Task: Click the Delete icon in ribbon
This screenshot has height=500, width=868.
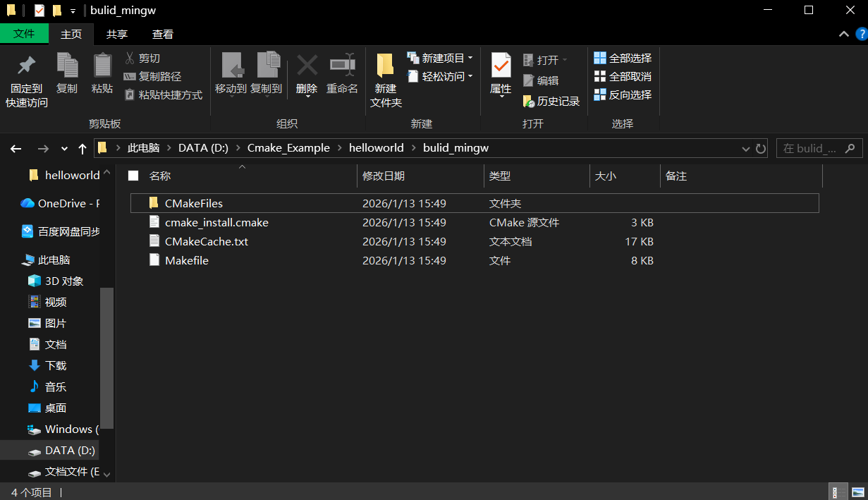Action: [x=307, y=66]
